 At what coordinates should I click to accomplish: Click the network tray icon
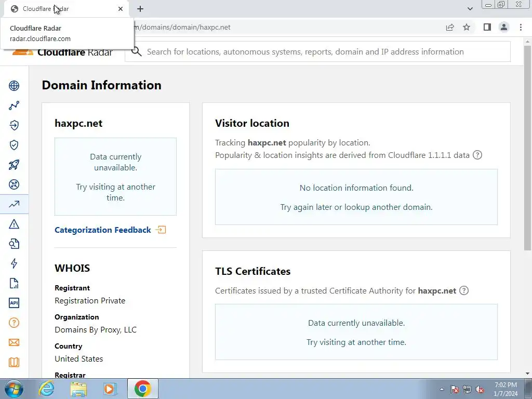tap(467, 389)
